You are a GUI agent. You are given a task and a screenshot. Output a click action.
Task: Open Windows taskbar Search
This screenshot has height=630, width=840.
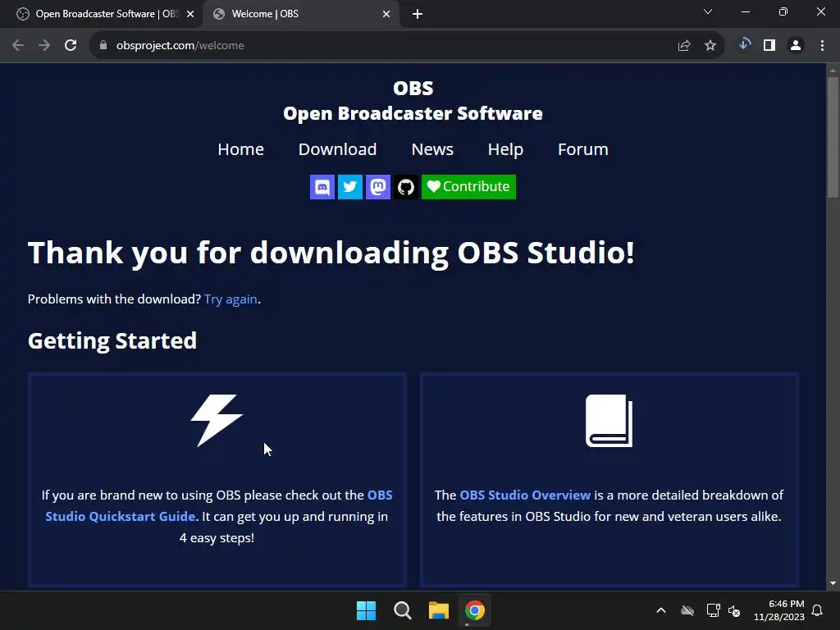coord(402,610)
